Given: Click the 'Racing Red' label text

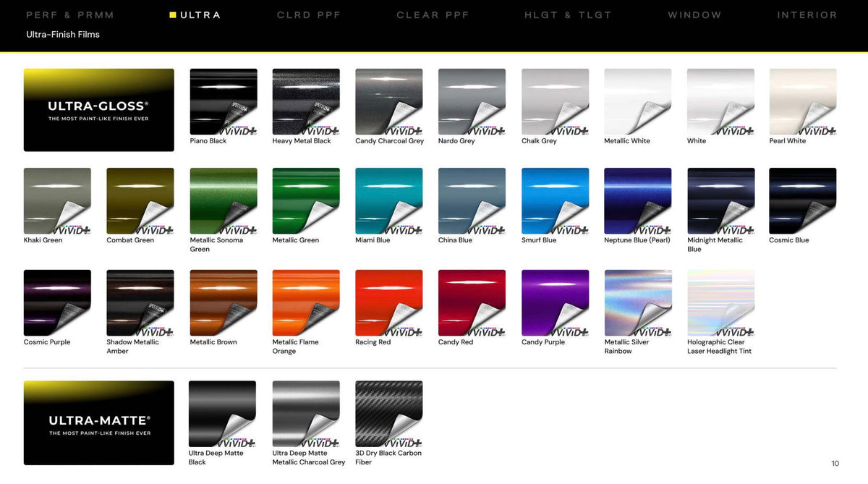Looking at the screenshot, I should click(373, 342).
